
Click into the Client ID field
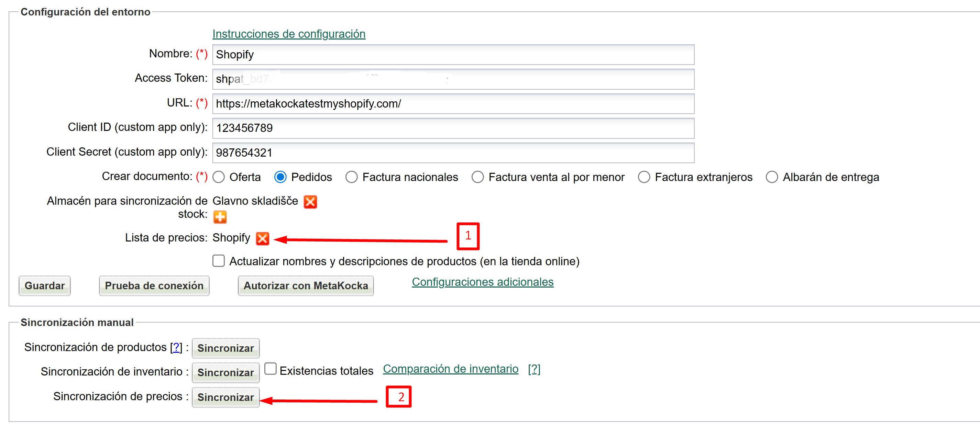click(453, 128)
